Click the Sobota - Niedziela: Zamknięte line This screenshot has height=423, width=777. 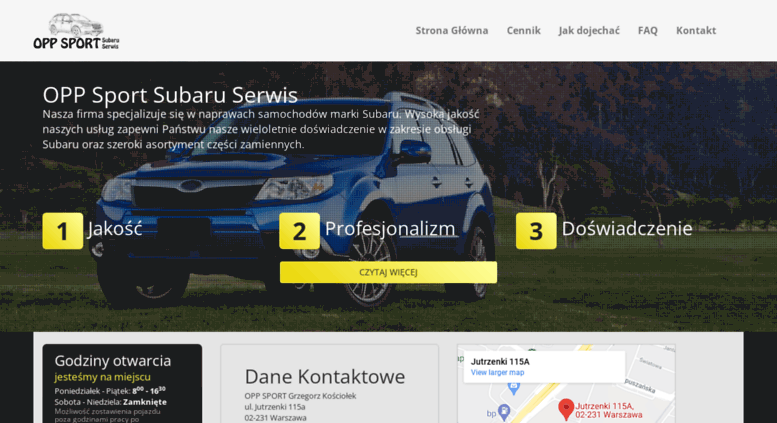(x=111, y=402)
